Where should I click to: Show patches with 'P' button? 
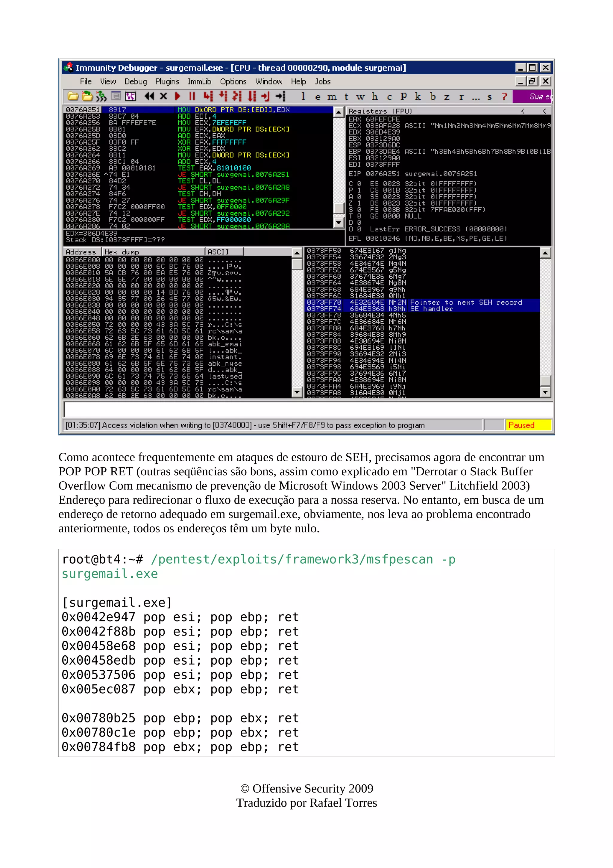click(x=404, y=96)
